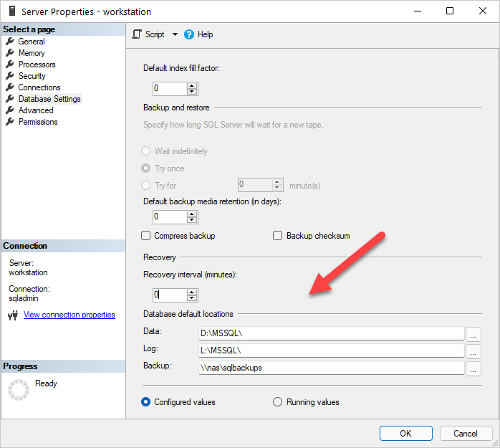
Task: Increase Try for minutes value
Action: (x=277, y=182)
